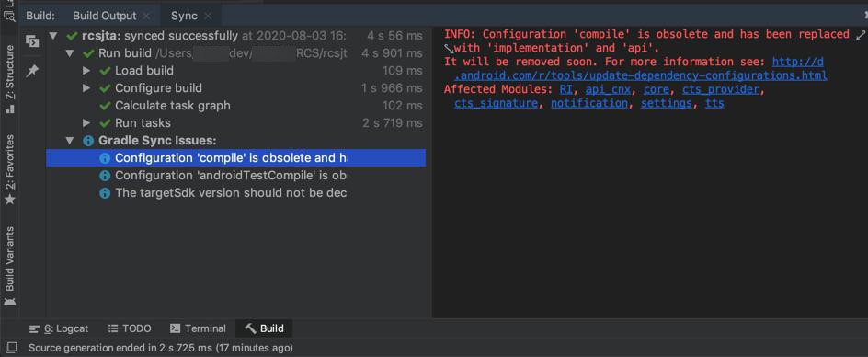
Task: Select the Calculate task graph row
Action: tap(235, 105)
